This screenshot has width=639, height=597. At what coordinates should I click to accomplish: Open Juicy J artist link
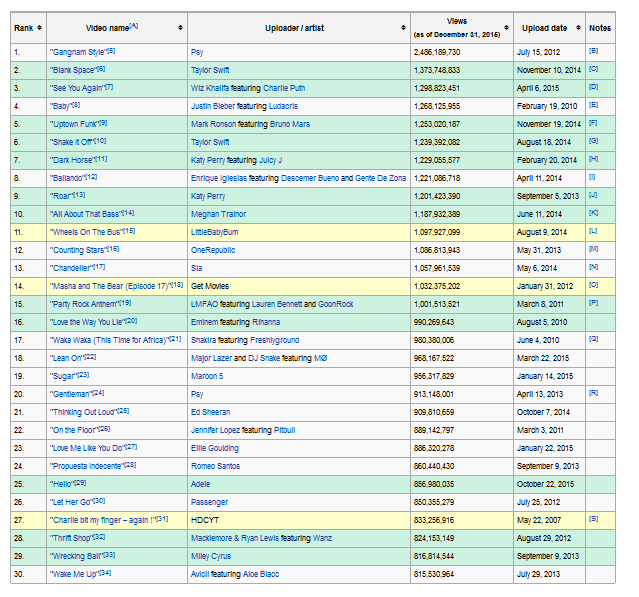(x=270, y=160)
